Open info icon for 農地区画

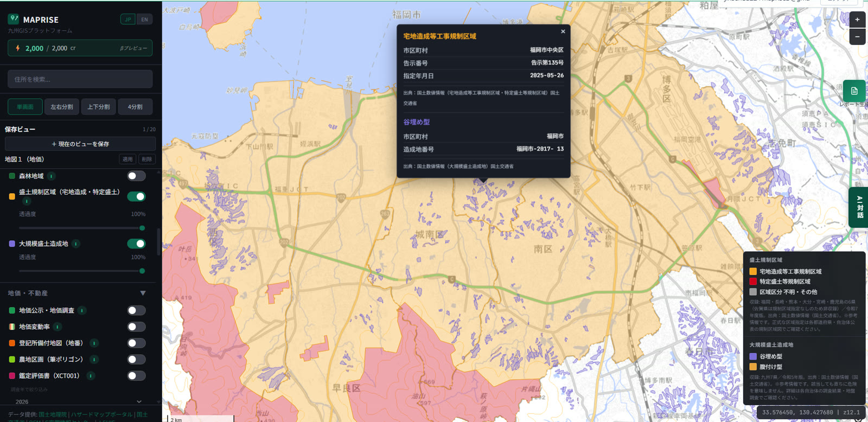(94, 359)
